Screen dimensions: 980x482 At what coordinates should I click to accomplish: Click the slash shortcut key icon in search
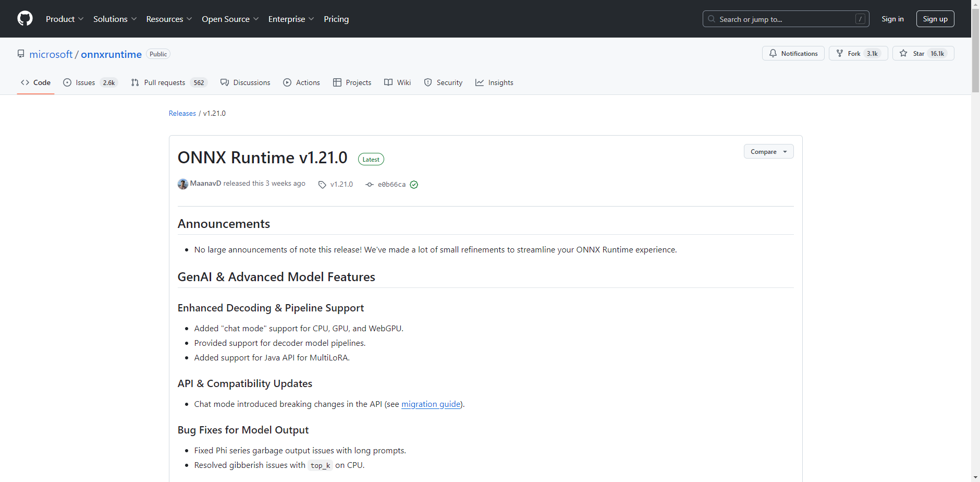[x=860, y=19]
